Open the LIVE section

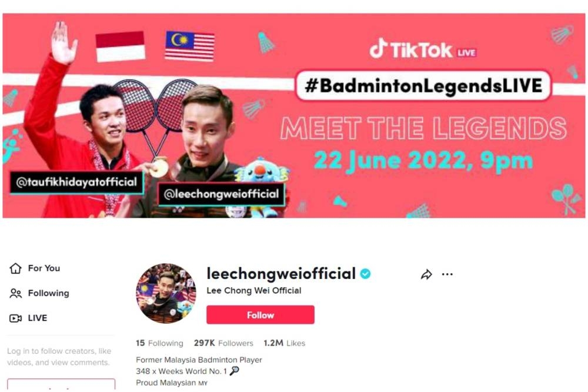38,318
